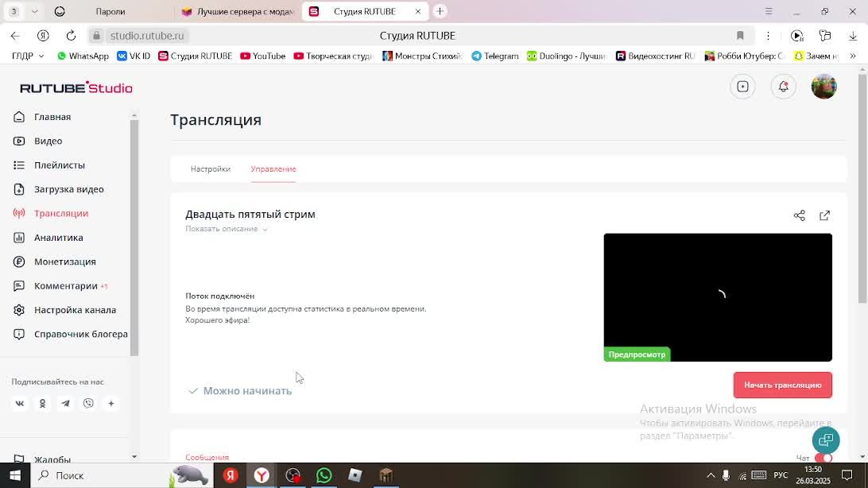Switch to Настройки tab
The height and width of the screenshot is (488, 868).
[211, 168]
